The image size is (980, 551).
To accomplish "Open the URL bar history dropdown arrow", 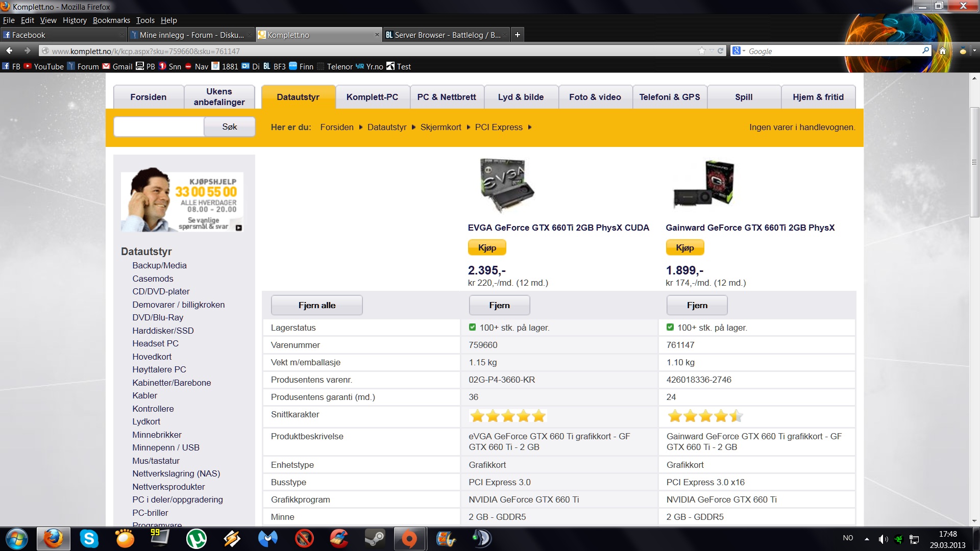I will pyautogui.click(x=712, y=51).
